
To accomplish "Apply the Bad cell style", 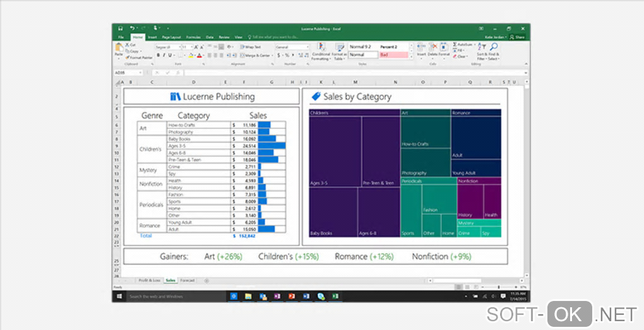I will [x=393, y=55].
